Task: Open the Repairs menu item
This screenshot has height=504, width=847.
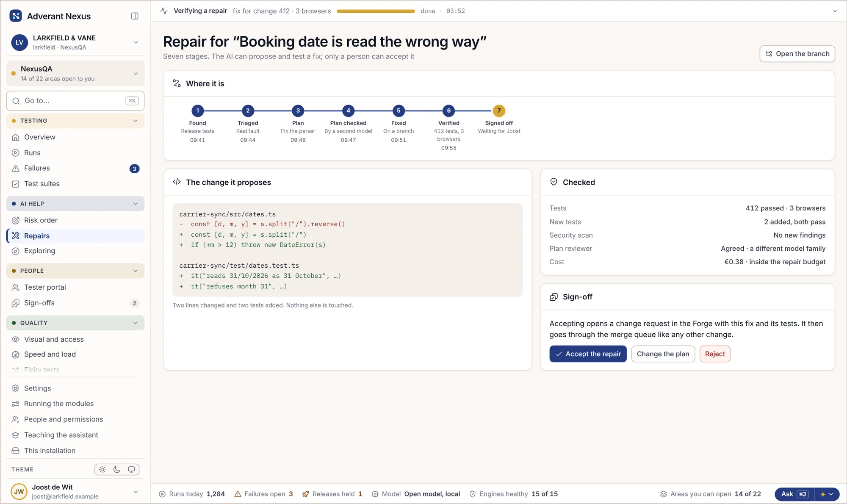Action: click(75, 236)
